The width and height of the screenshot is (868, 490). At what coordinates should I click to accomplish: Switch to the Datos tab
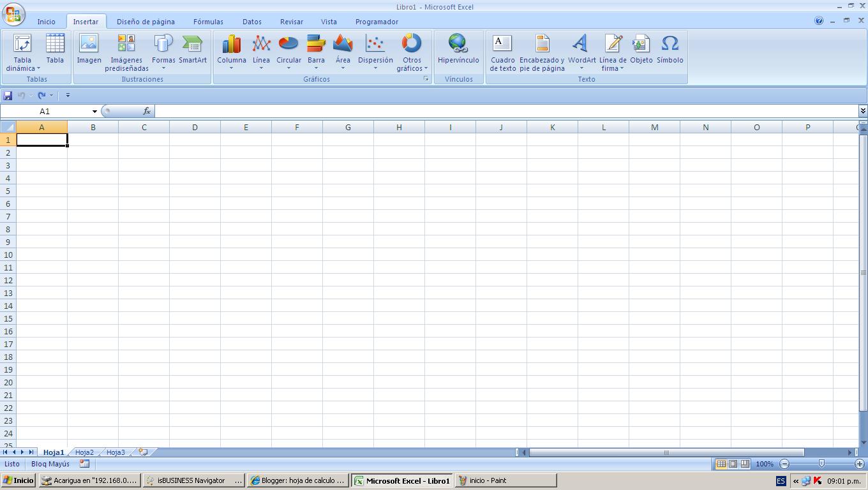252,22
